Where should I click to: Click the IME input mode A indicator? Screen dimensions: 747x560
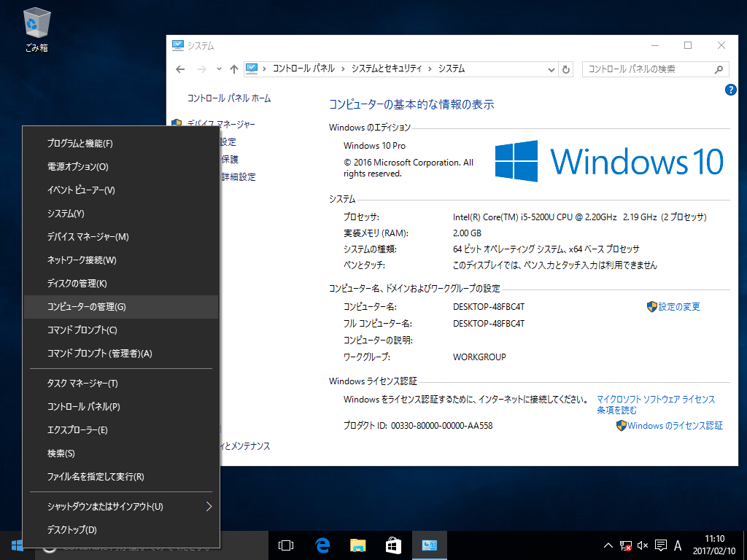click(678, 545)
